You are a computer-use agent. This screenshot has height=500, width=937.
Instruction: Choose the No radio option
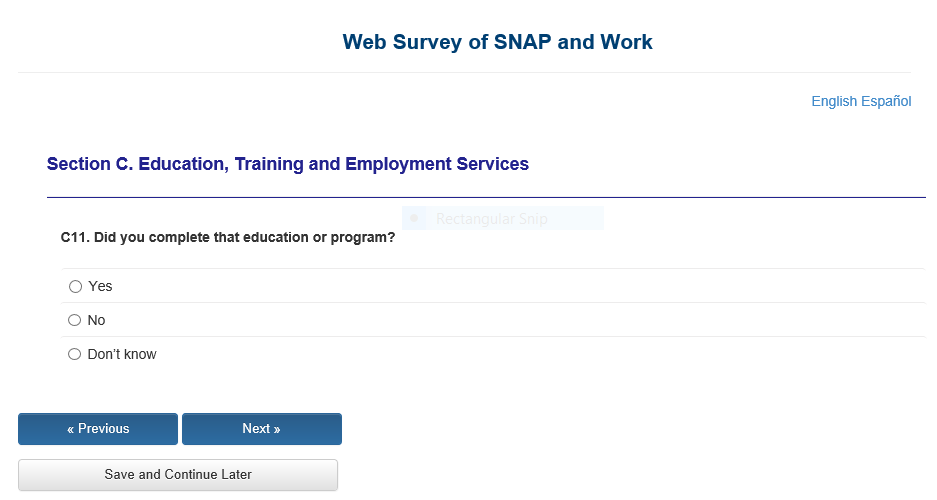[75, 320]
